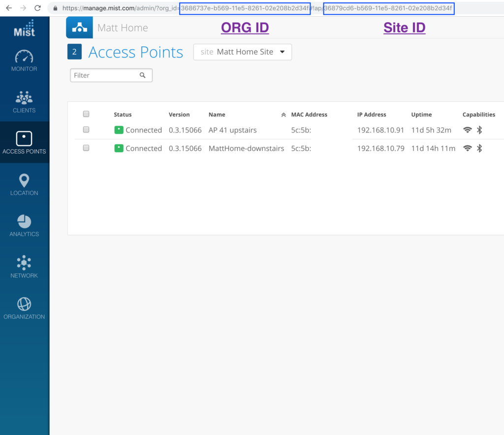Viewport: 504px width, 435px height.
Task: Check the MattHome-downstairs row checkbox
Action: coord(86,148)
